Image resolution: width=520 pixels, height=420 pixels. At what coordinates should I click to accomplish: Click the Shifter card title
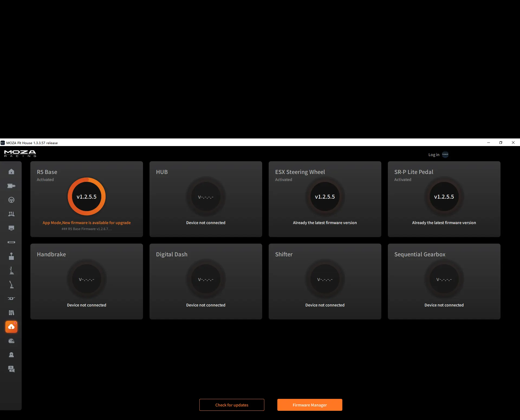click(x=284, y=254)
